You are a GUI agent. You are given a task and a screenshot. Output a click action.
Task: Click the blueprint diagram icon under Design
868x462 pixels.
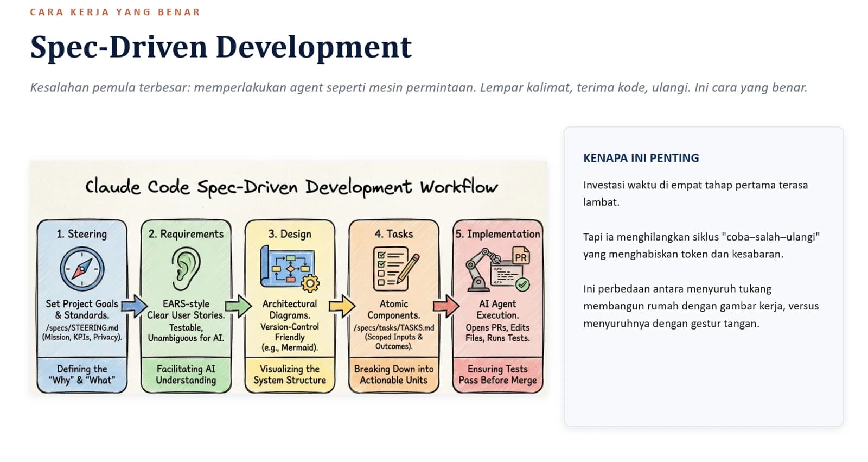[290, 269]
